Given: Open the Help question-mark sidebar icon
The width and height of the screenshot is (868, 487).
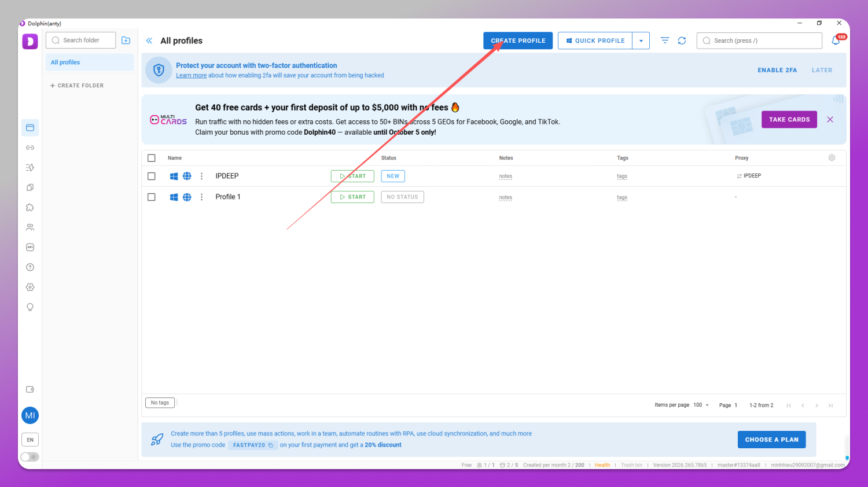Looking at the screenshot, I should [x=30, y=267].
